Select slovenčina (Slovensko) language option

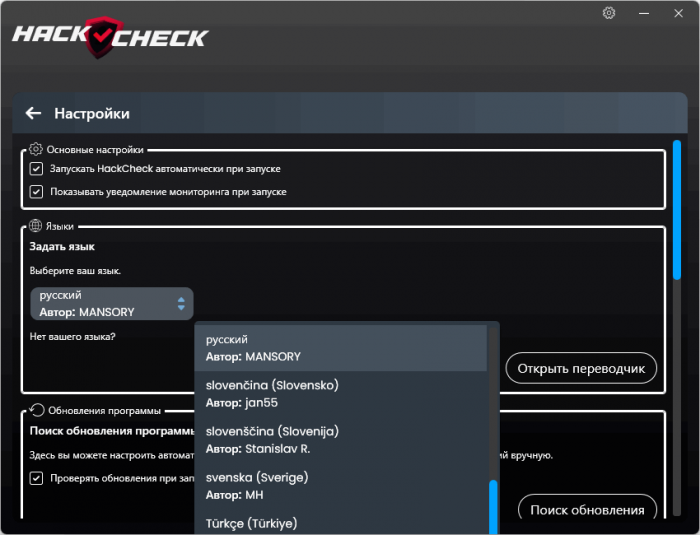[x=341, y=394]
